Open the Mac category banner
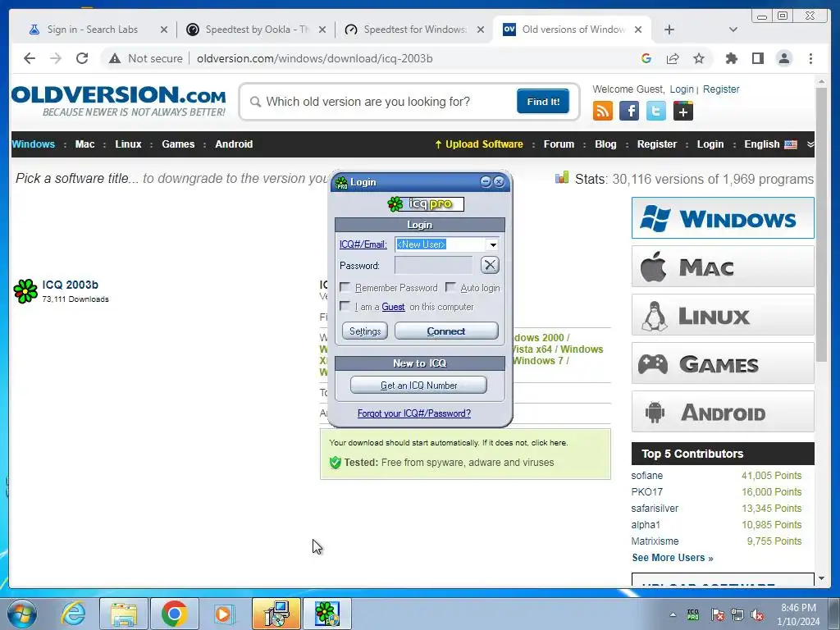840x630 pixels. coord(723,267)
